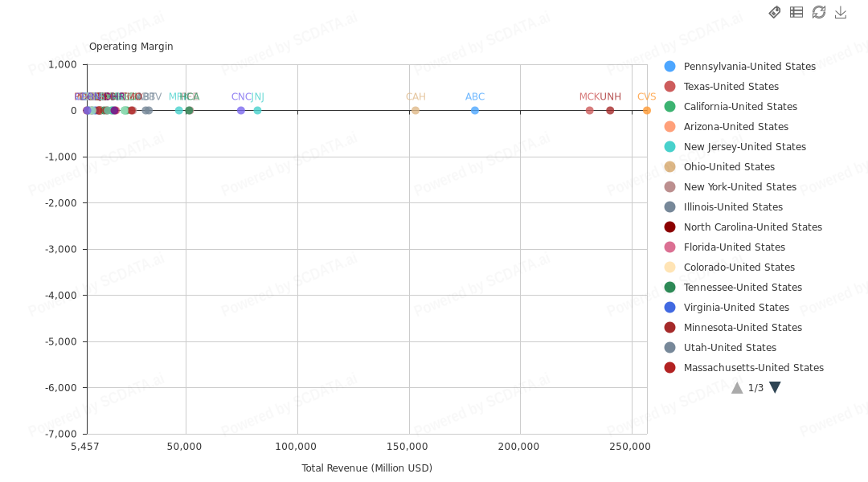The image size is (868, 482).
Task: Click Massachusetts-United States legend label
Action: click(x=753, y=368)
